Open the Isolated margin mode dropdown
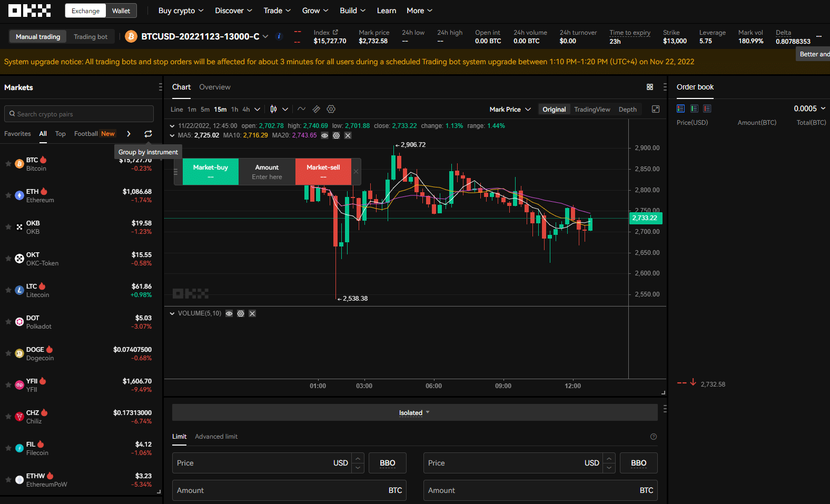The height and width of the screenshot is (504, 830). 414,412
